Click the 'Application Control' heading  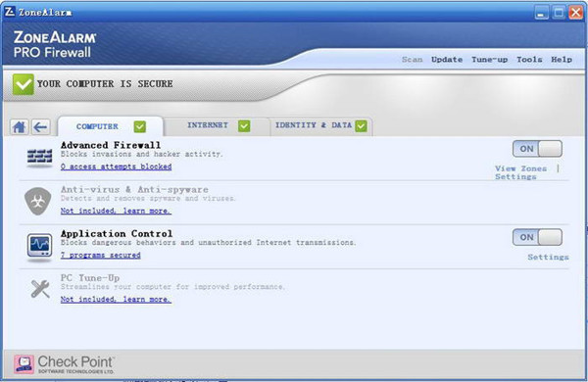(117, 233)
